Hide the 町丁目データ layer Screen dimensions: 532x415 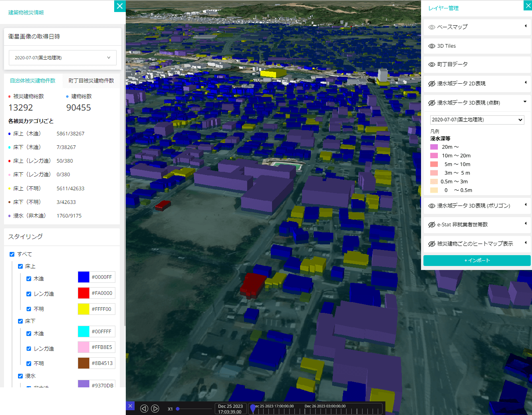pyautogui.click(x=432, y=64)
